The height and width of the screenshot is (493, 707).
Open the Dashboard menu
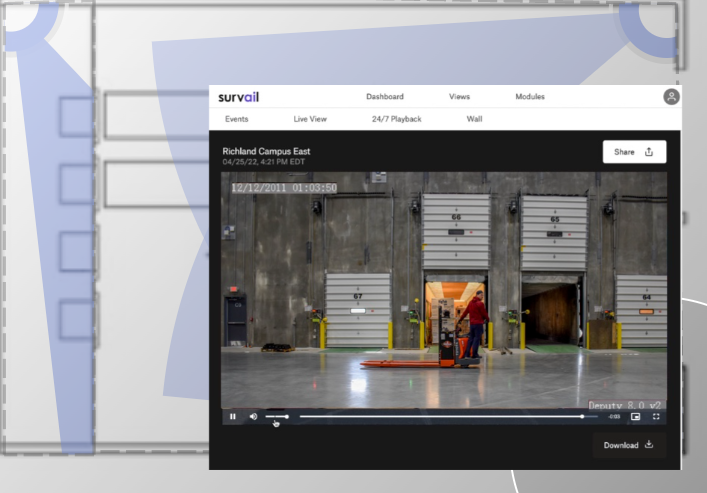tap(385, 97)
